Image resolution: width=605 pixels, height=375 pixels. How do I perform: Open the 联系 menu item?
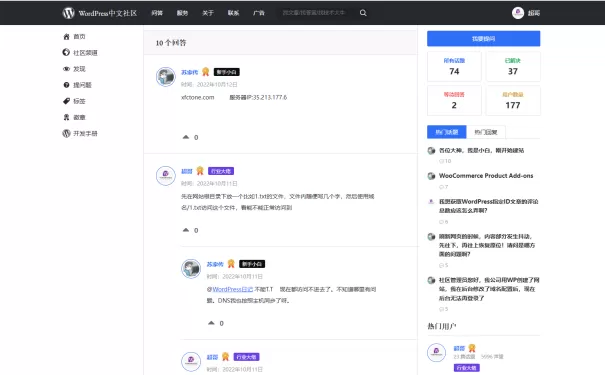pyautogui.click(x=233, y=13)
